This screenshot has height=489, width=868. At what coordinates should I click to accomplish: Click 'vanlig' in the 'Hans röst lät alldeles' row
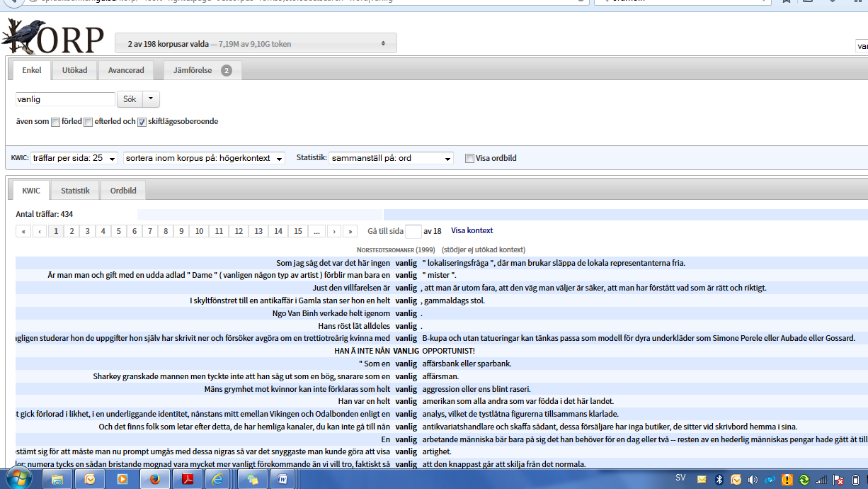406,326
